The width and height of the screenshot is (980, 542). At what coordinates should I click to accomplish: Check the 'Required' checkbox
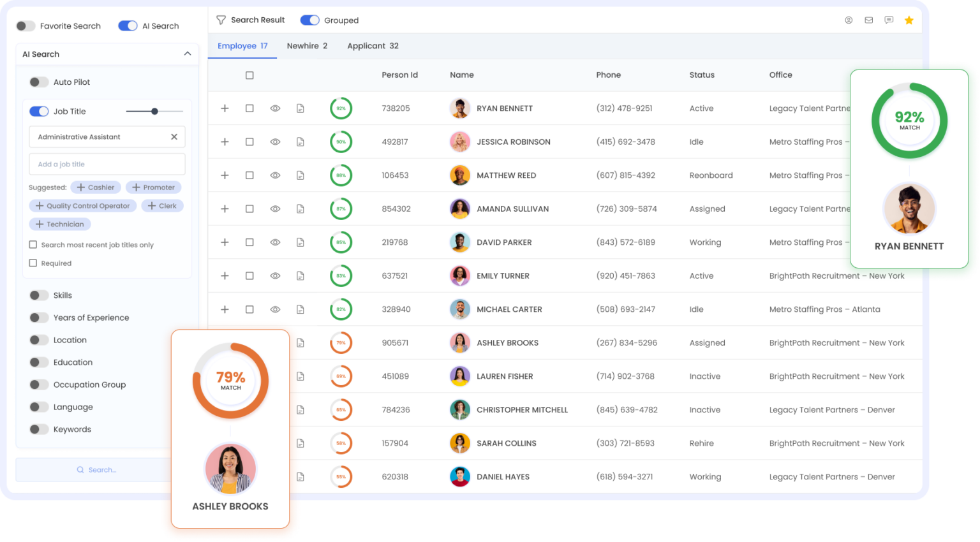tap(32, 263)
